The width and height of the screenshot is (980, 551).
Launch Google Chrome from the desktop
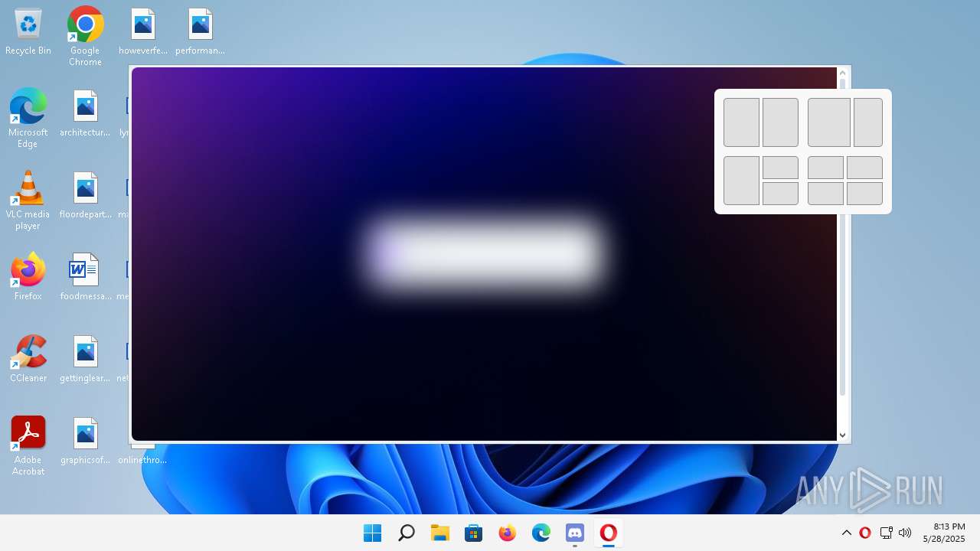click(85, 36)
